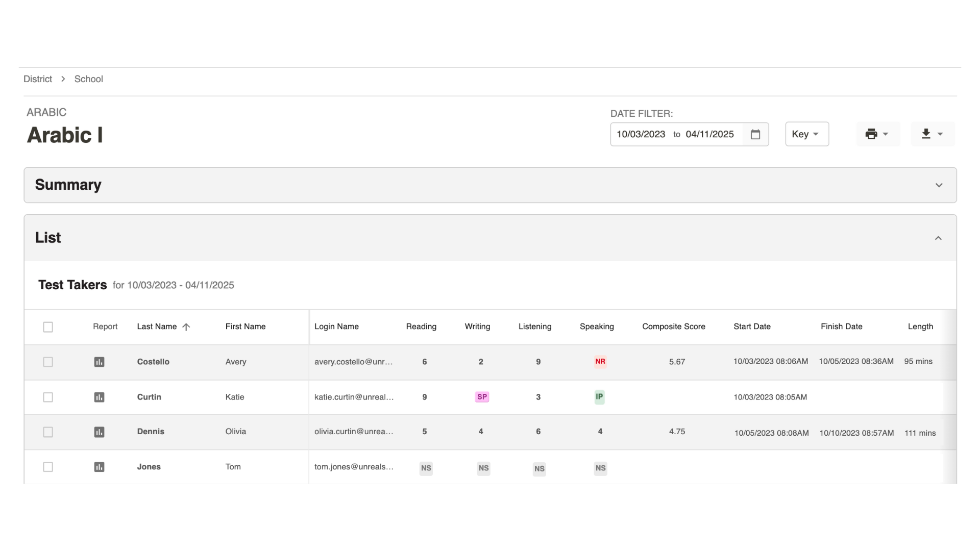
Task: Click the Report column header
Action: (x=105, y=327)
